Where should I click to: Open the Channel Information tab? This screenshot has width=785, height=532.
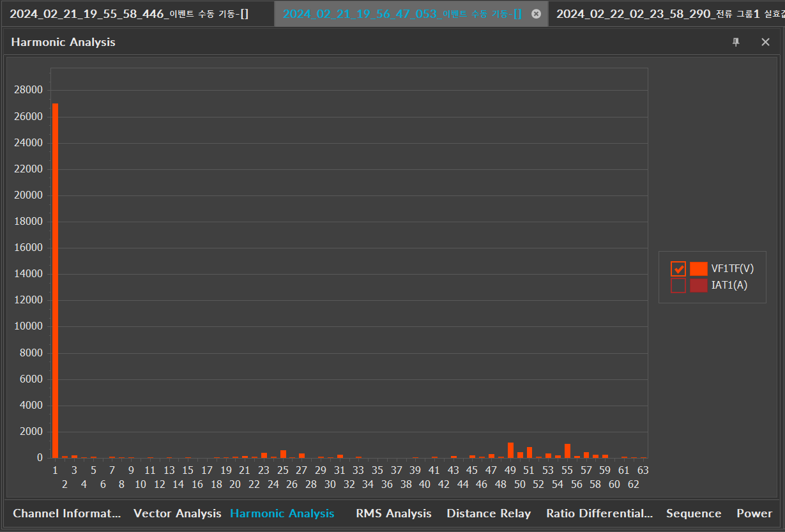click(x=66, y=513)
